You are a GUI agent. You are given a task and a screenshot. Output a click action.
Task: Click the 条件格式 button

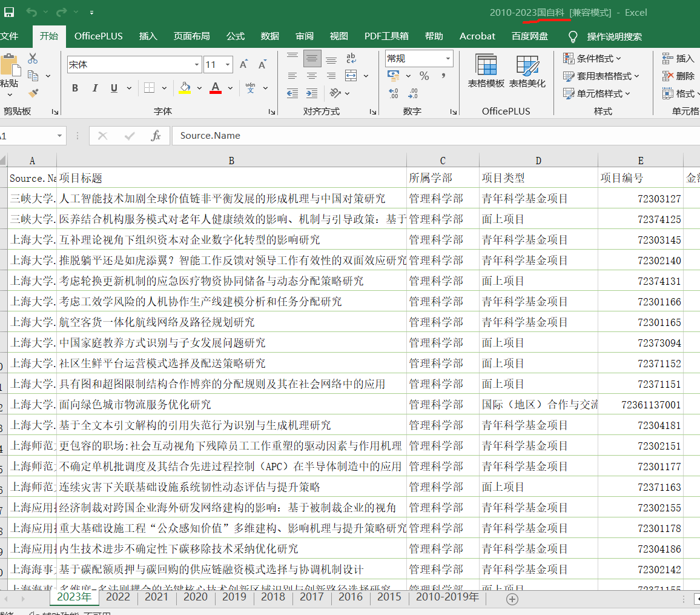point(592,59)
